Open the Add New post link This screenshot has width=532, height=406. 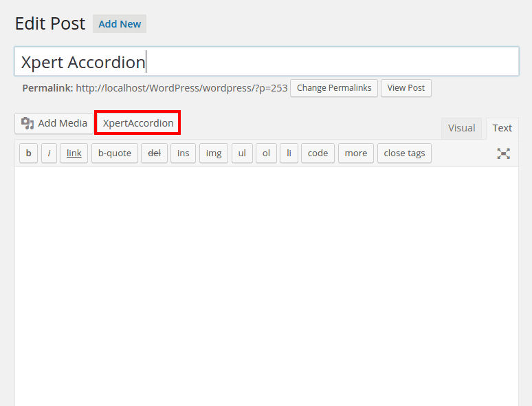(120, 24)
